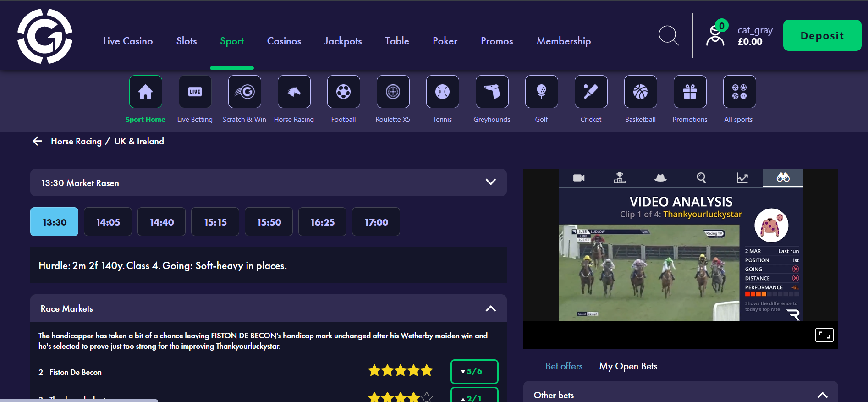Open Live Casino menu item

128,41
